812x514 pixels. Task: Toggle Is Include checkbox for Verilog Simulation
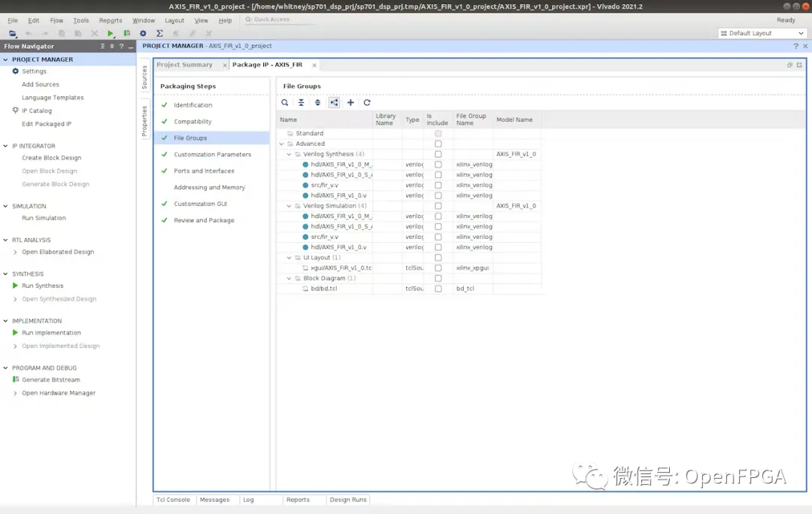(438, 206)
